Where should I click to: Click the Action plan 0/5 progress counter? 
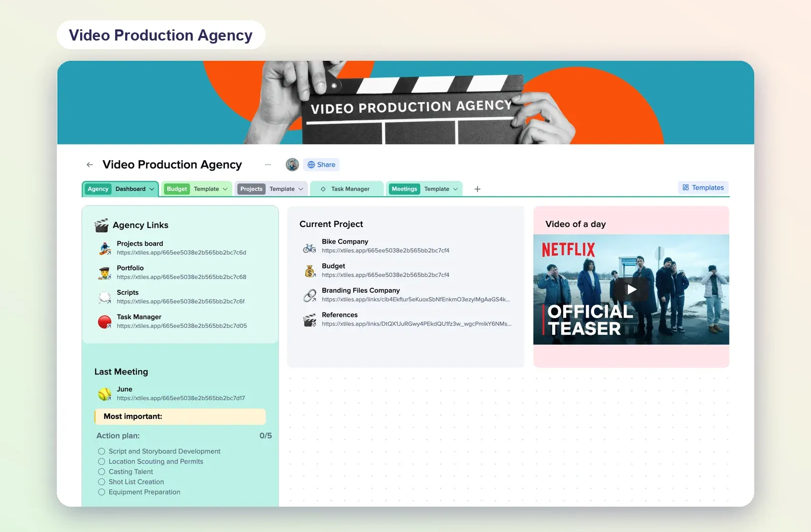[266, 436]
